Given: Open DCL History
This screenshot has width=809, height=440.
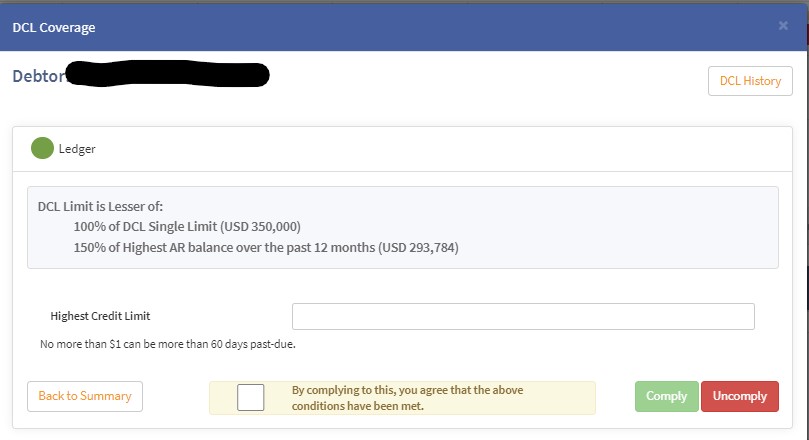Looking at the screenshot, I should coord(750,81).
